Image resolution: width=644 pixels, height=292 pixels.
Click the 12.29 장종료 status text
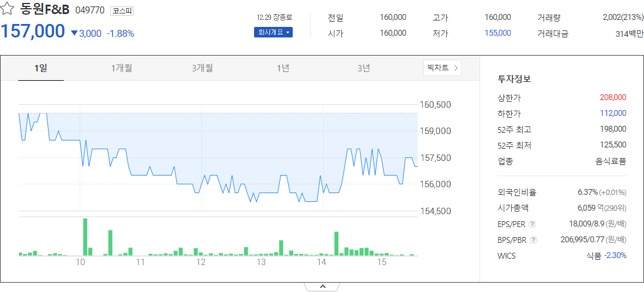[x=274, y=17]
